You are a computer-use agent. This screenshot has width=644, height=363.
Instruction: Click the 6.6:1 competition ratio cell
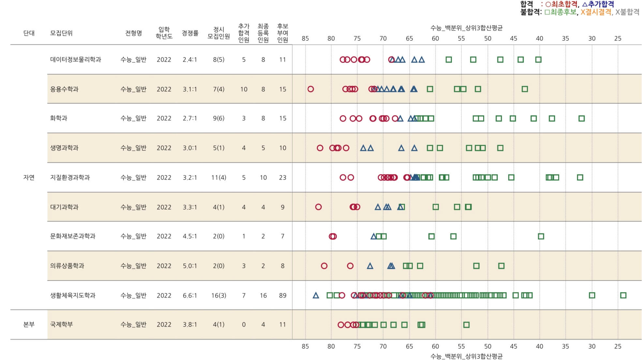[190, 296]
